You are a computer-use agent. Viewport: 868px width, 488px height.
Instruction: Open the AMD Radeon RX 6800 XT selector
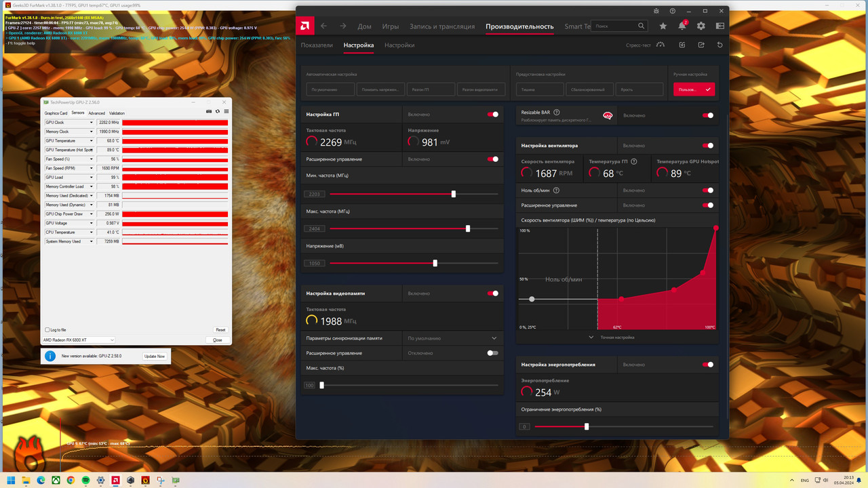tap(79, 340)
